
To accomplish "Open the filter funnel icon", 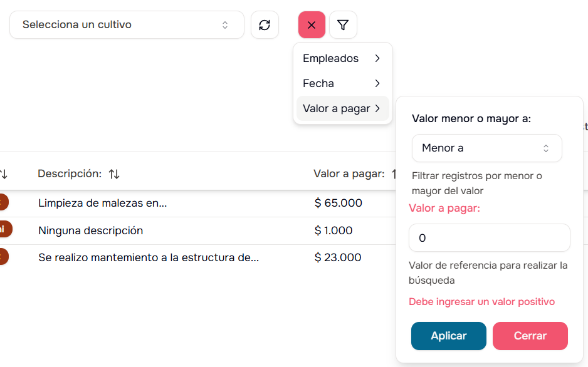I will [x=343, y=25].
